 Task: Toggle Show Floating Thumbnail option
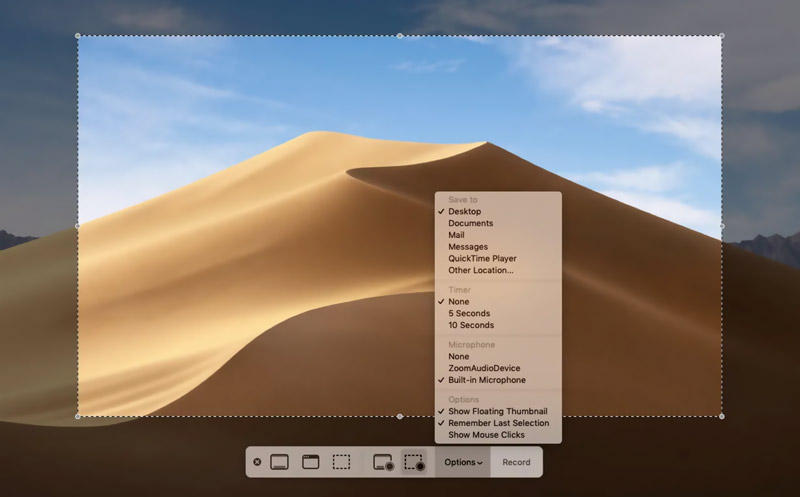click(x=497, y=411)
